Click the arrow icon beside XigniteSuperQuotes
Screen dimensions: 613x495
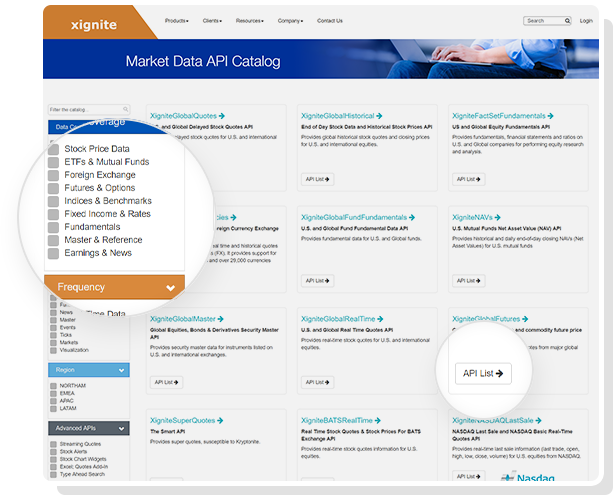coord(220,421)
